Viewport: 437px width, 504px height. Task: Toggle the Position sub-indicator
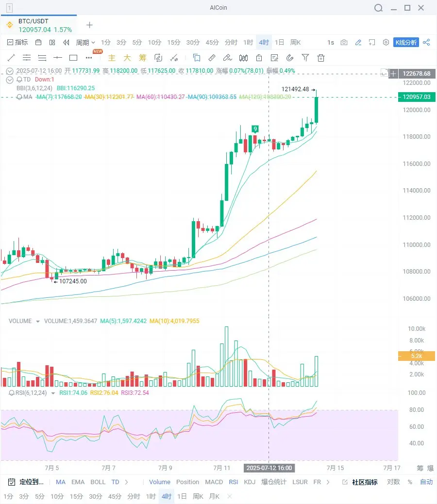187,482
